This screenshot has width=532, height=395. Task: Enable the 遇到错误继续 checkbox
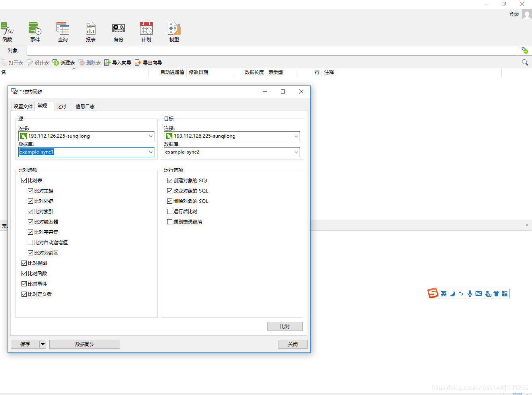170,222
